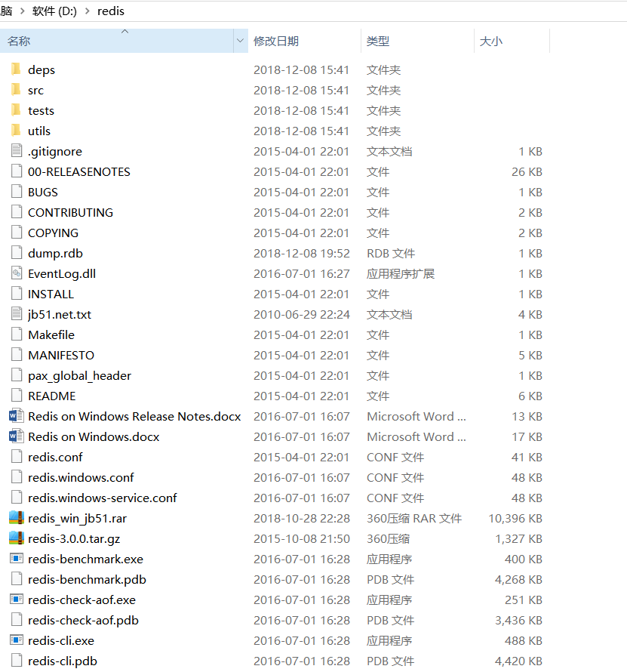Select the tests folder icon
Viewport: 627px width, 672px height.
click(x=17, y=109)
